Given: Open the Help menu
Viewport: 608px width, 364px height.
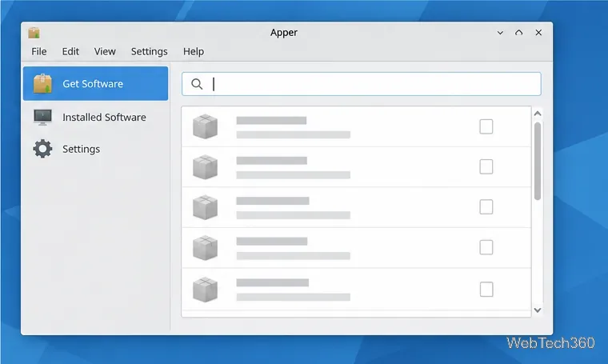Looking at the screenshot, I should click(194, 51).
